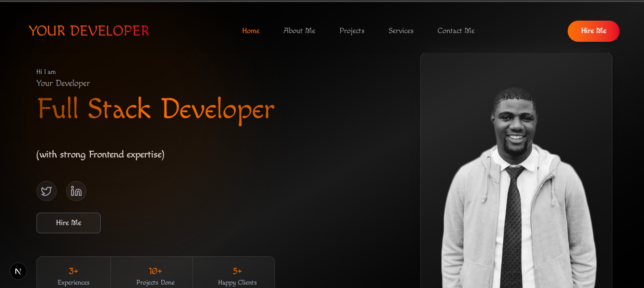Screen dimensions: 644x288
Task: Go to the Contact Me page
Action: coord(456,31)
